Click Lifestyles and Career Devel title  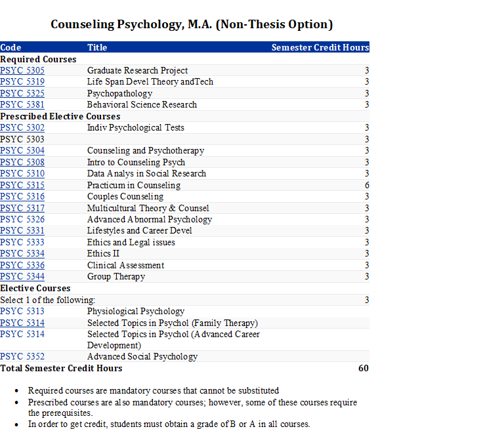[140, 230]
